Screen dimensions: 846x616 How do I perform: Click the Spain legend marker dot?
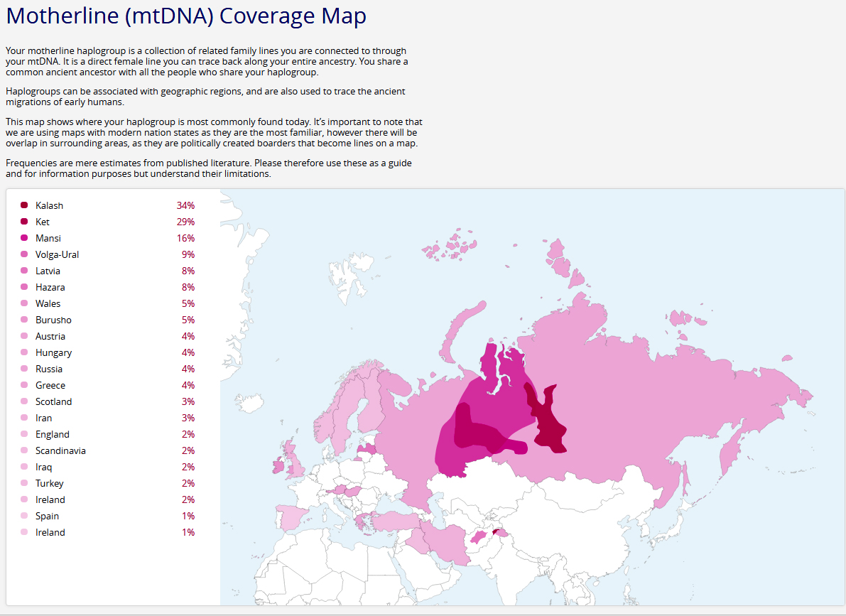click(x=25, y=516)
